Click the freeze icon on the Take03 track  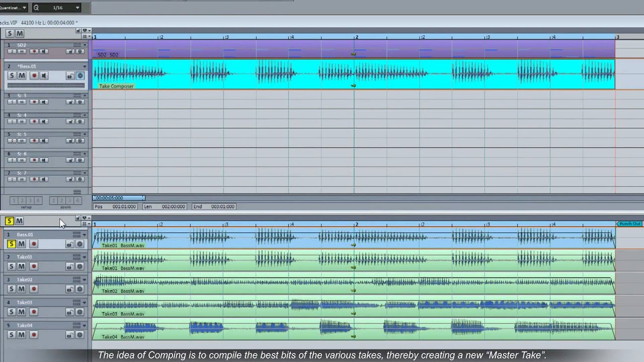(79, 312)
